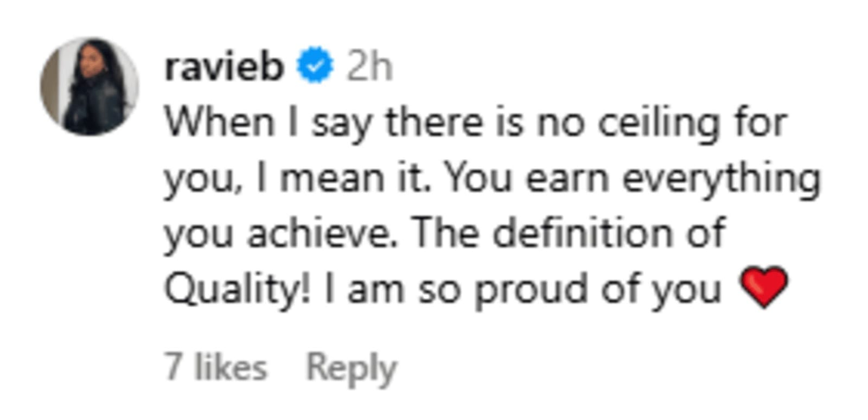Screen dimensions: 868x420
Task: Click the red heart emoji
Action: [764, 287]
